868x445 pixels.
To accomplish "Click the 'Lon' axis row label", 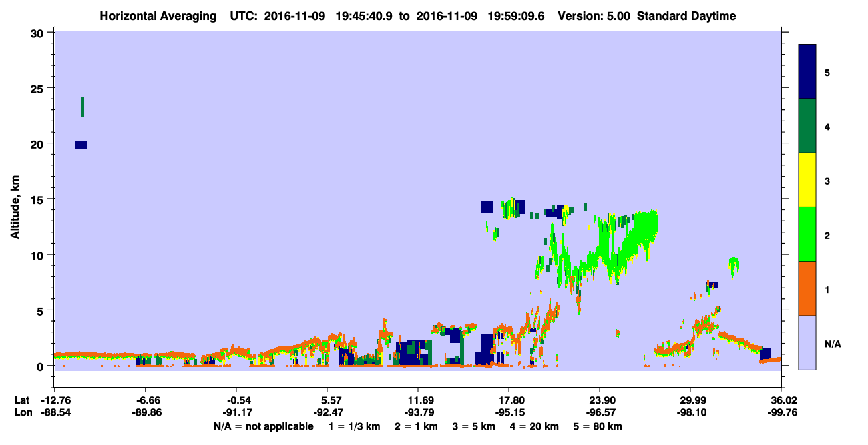I will (x=22, y=412).
